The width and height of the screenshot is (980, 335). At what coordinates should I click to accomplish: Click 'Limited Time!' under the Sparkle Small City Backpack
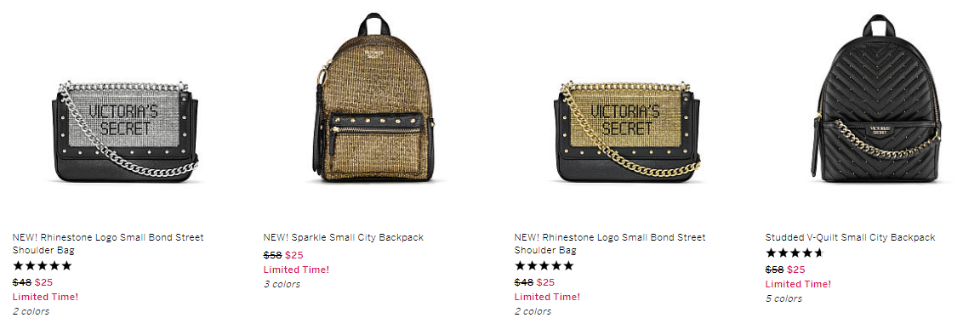[296, 270]
